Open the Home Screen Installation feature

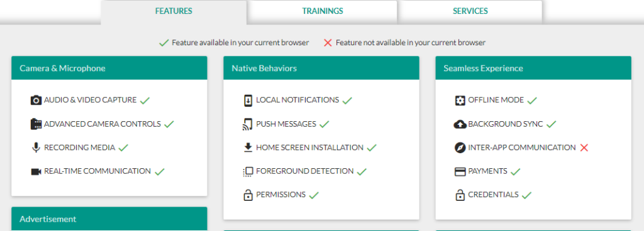coord(309,148)
